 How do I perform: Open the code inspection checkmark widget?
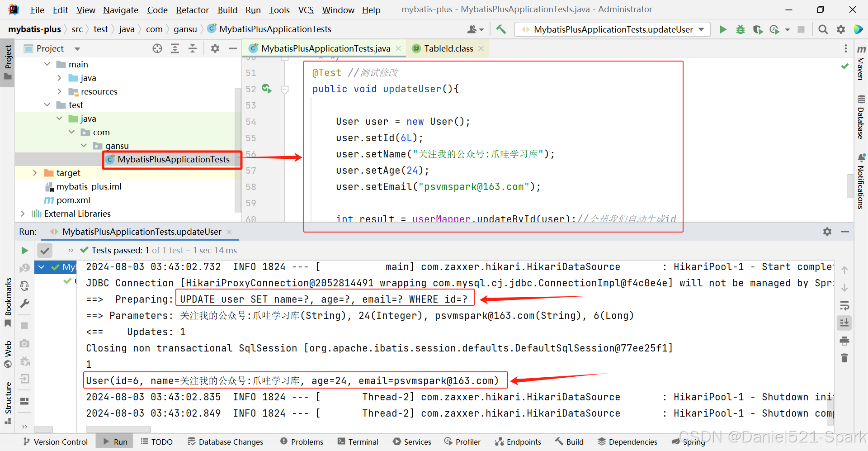(x=844, y=66)
